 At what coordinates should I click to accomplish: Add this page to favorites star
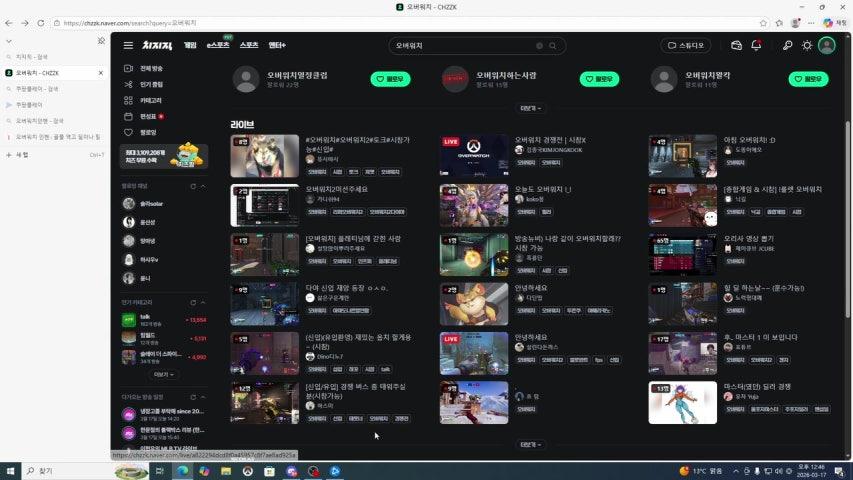[763, 23]
